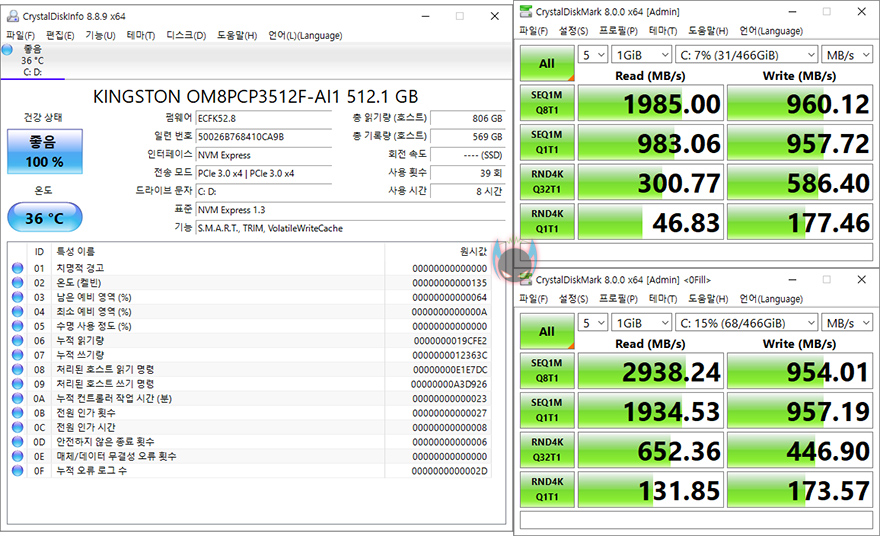This screenshot has height=536, width=880.
Task: Click the 36 °C temperature button
Action: pos(45,218)
